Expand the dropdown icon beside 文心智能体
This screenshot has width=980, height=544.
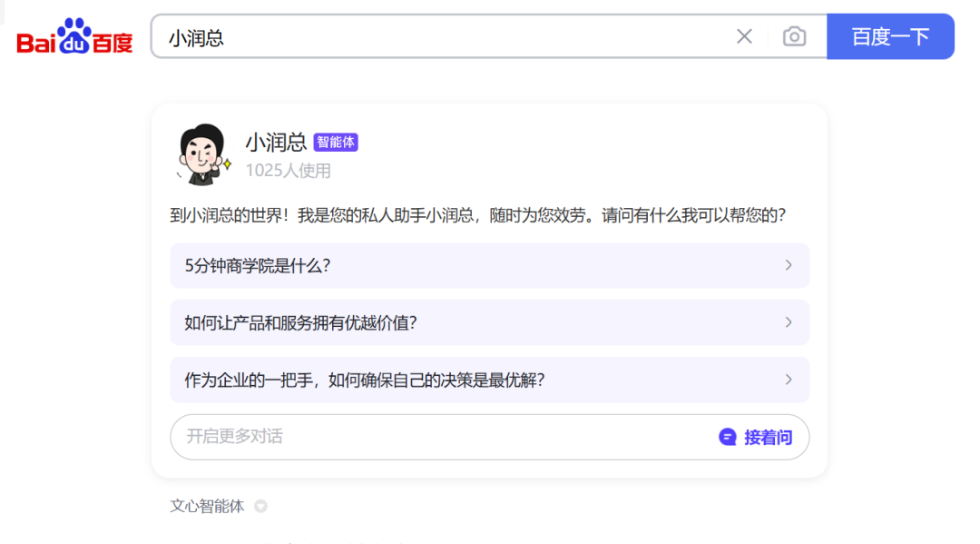260,506
